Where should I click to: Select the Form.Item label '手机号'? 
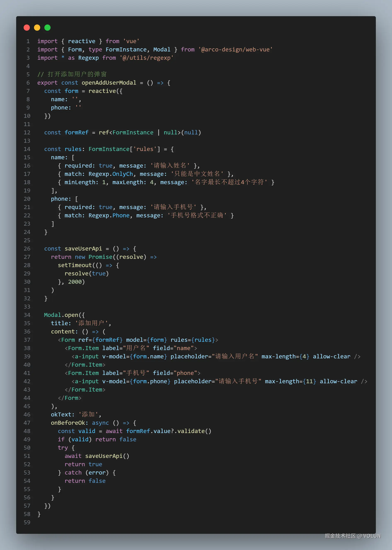pyautogui.click(x=137, y=373)
